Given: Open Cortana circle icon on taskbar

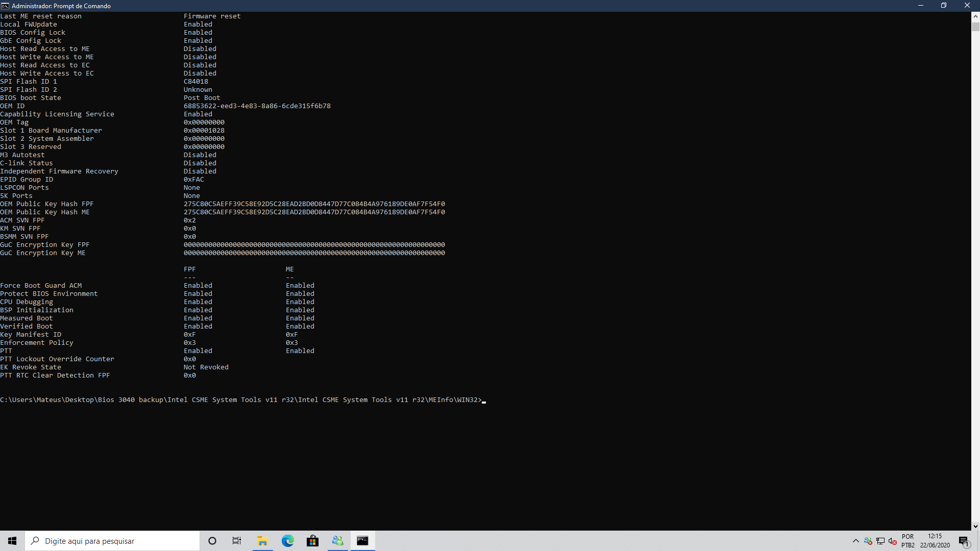Looking at the screenshot, I should (212, 541).
